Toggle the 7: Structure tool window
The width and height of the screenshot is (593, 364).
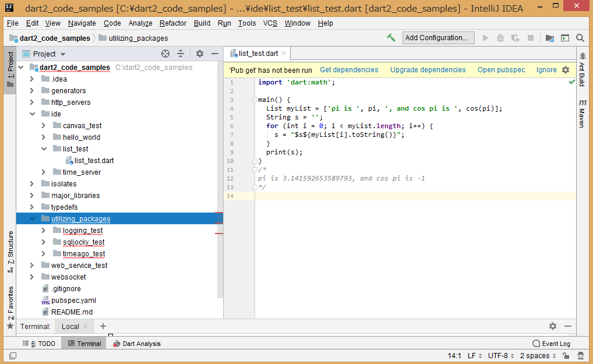tap(10, 252)
